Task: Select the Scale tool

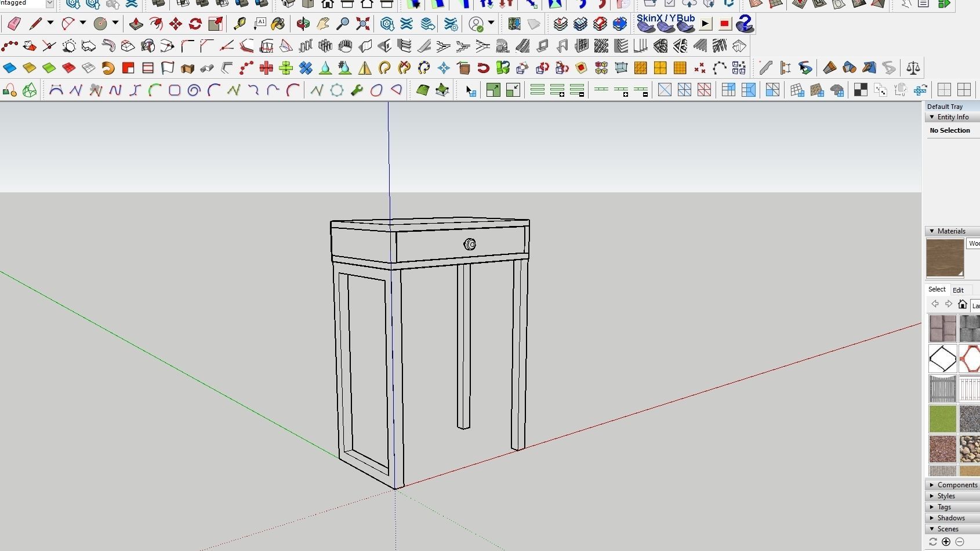Action: point(215,24)
